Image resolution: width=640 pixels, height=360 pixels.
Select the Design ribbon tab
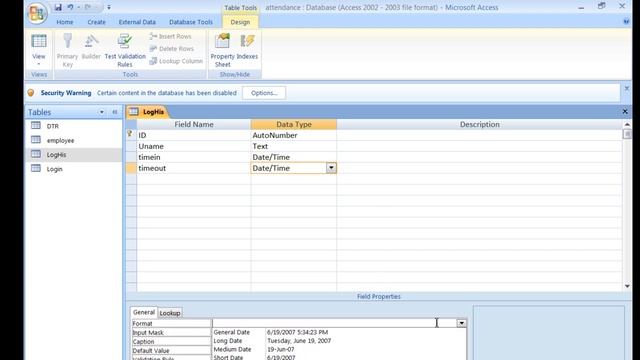[x=240, y=22]
